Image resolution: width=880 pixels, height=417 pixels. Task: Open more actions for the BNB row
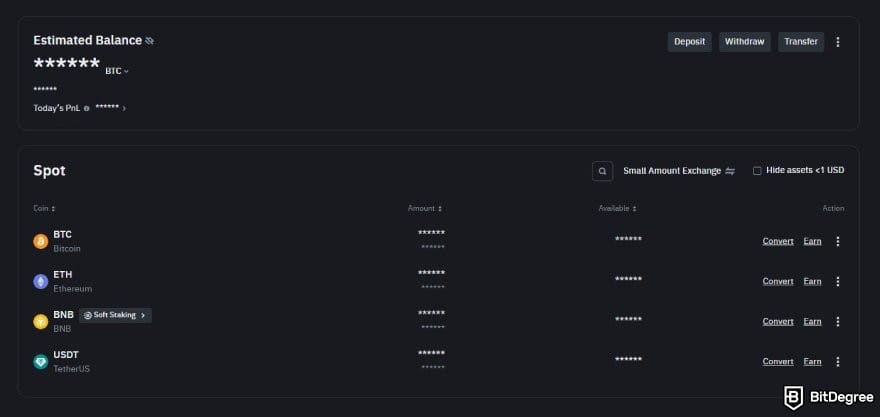pyautogui.click(x=838, y=322)
